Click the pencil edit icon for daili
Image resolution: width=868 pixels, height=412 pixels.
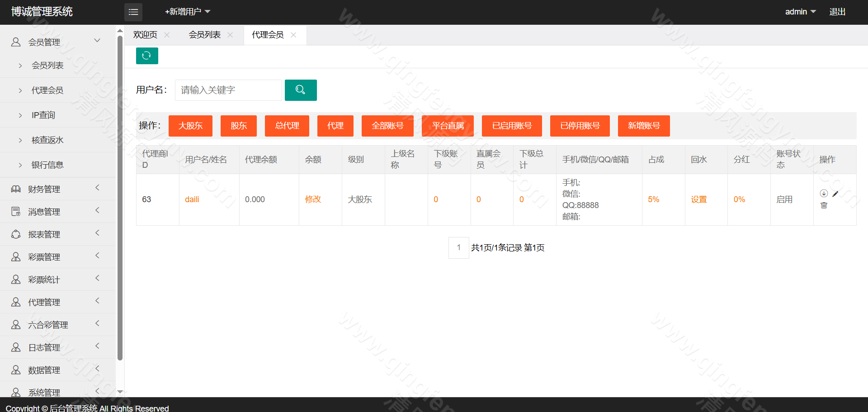coord(835,194)
